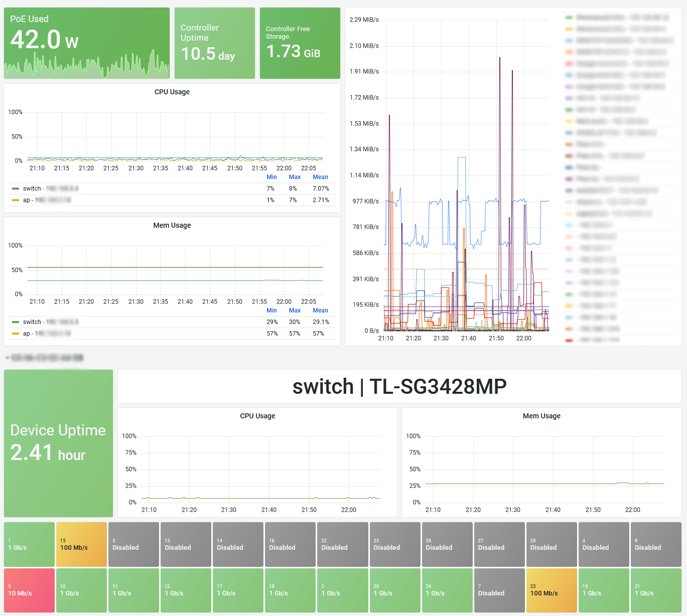Viewport: 687px width, 616px height.
Task: Click green switch color swatch in top CPU Usage legend
Action: point(16,189)
